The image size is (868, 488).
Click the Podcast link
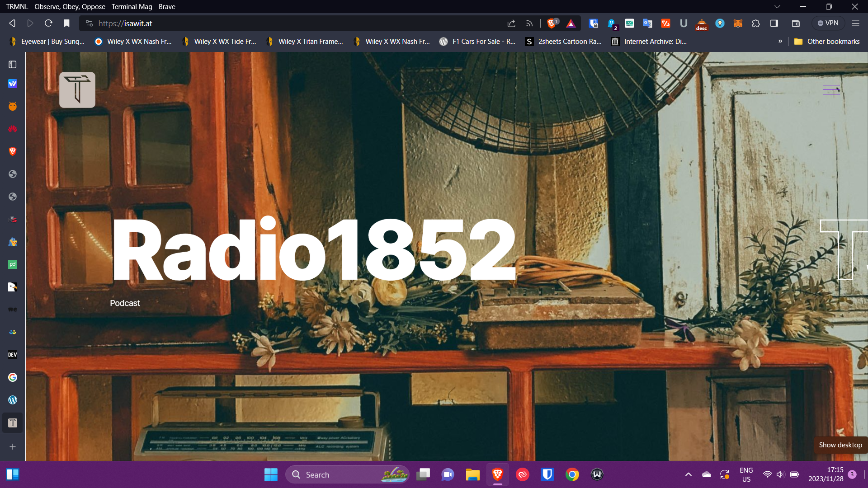point(125,303)
